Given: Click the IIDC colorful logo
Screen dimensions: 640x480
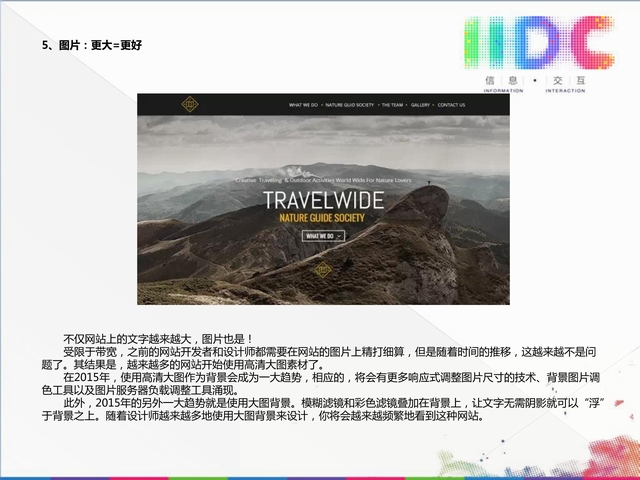Looking at the screenshot, I should point(539,43).
